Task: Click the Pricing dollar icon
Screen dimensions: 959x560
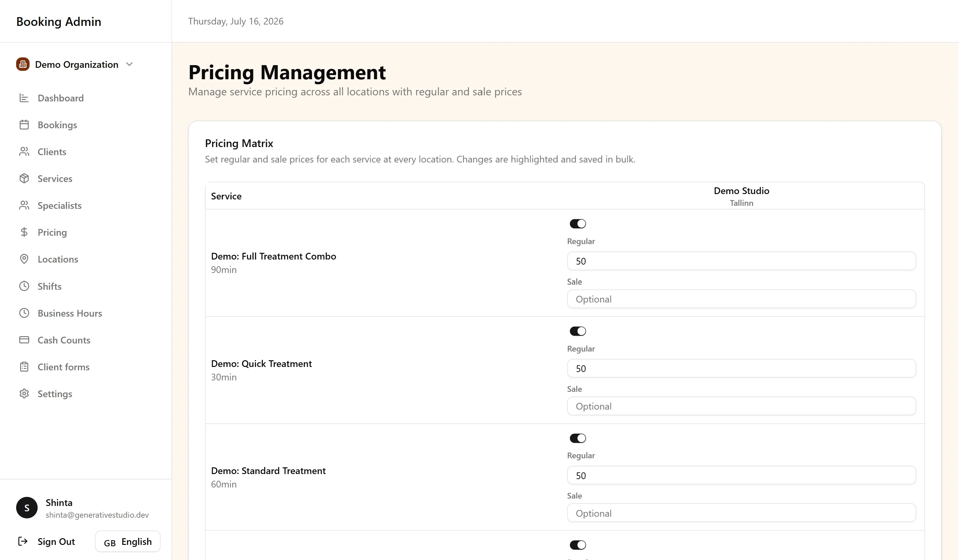Action: point(24,232)
